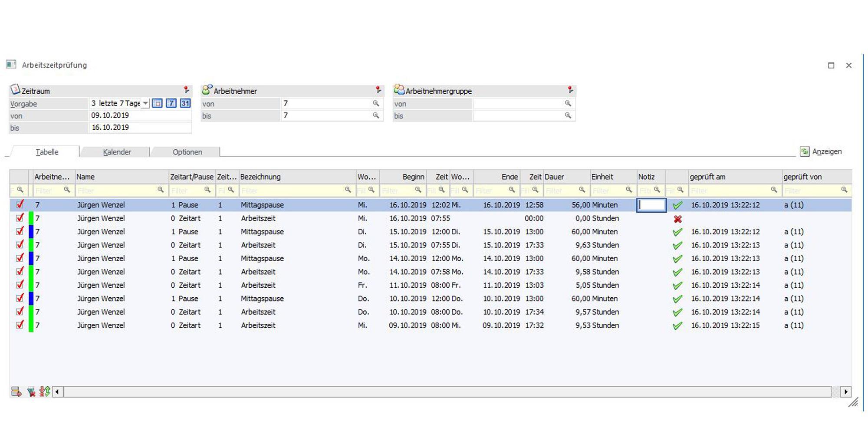The width and height of the screenshot is (868, 434).
Task: Toggle checkbox of 16.10.2019 Arbeitszeit row
Action: click(x=20, y=218)
